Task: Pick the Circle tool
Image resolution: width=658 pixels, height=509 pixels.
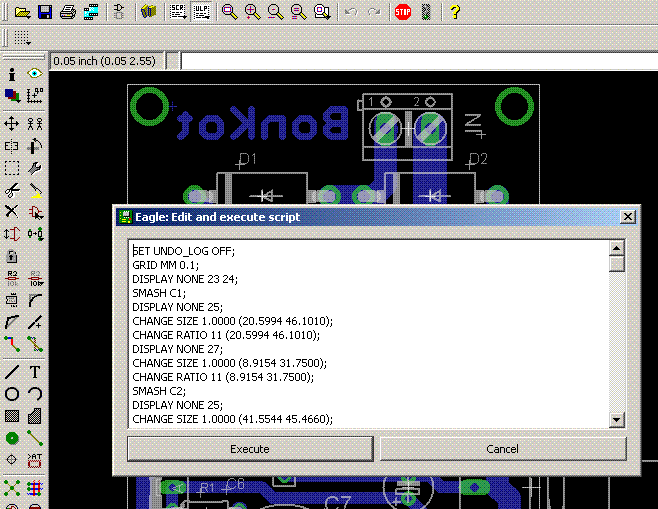Action: click(12, 394)
